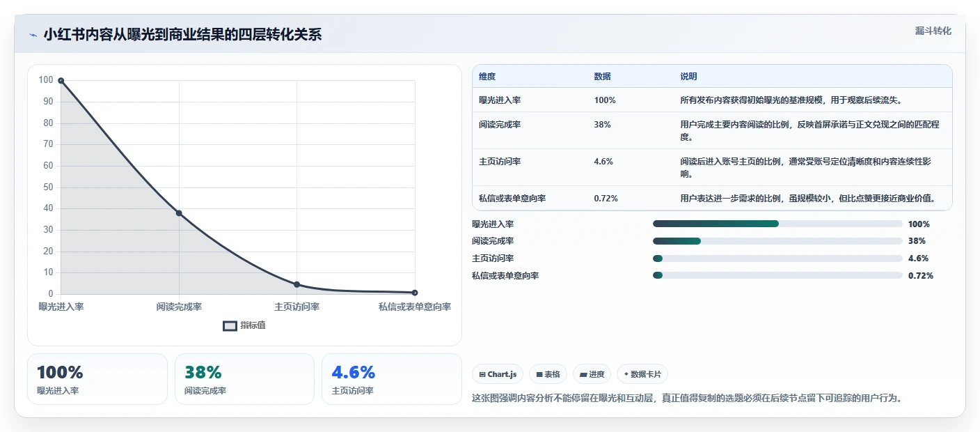Click the 进度 chip
The image size is (980, 432).
(592, 374)
